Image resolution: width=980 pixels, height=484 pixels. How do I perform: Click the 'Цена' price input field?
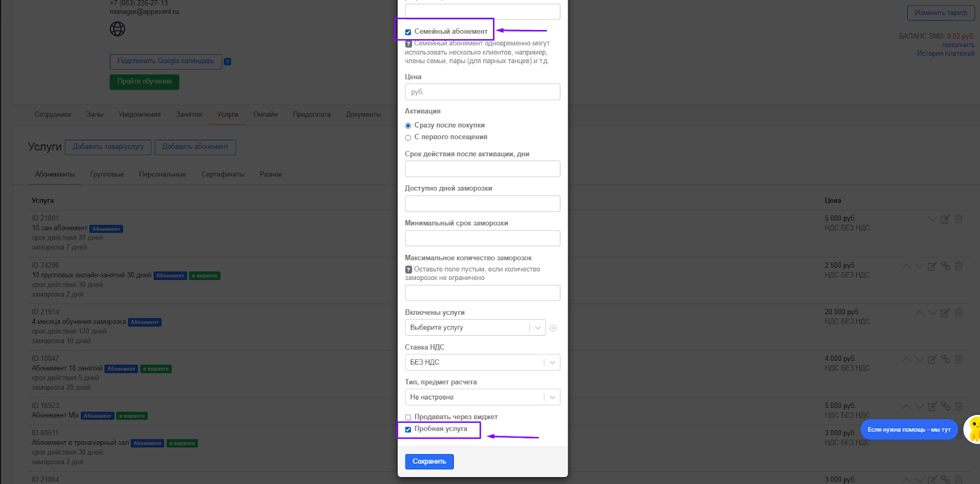click(482, 92)
